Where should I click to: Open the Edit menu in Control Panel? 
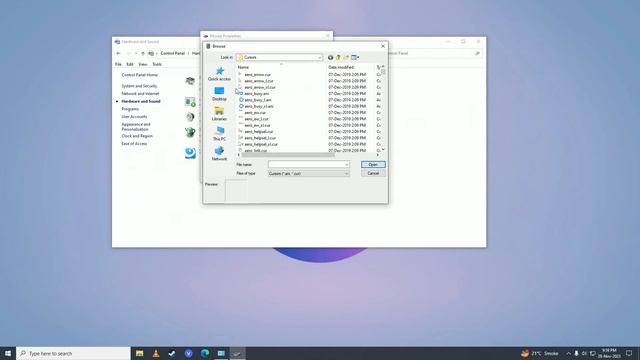point(130,64)
